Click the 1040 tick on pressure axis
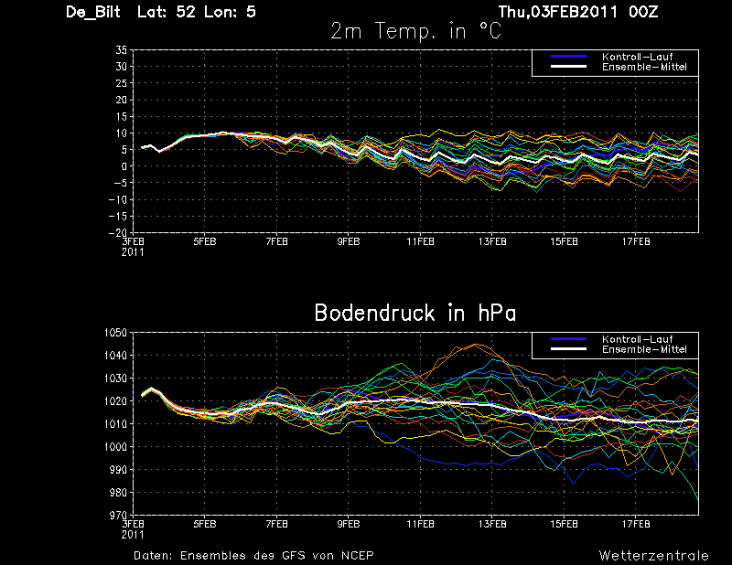The image size is (732, 565). (x=115, y=355)
